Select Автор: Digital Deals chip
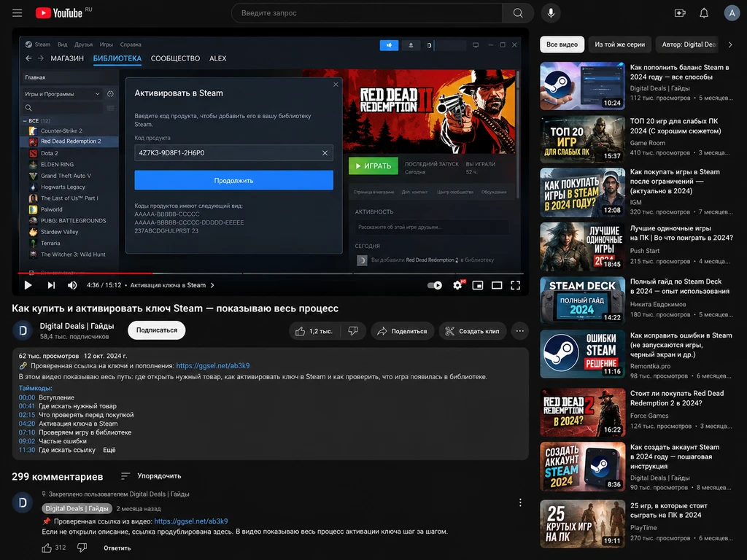Screen dimensions: 747x560 click(x=689, y=44)
